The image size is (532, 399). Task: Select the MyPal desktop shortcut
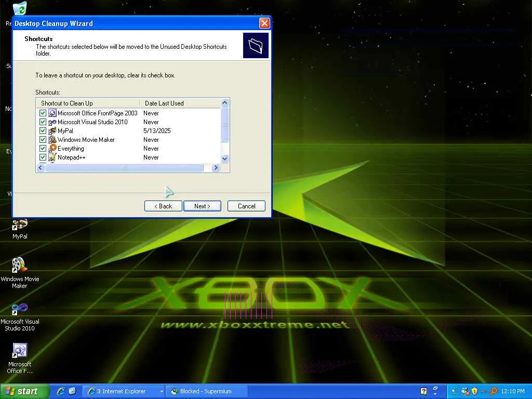pos(20,230)
